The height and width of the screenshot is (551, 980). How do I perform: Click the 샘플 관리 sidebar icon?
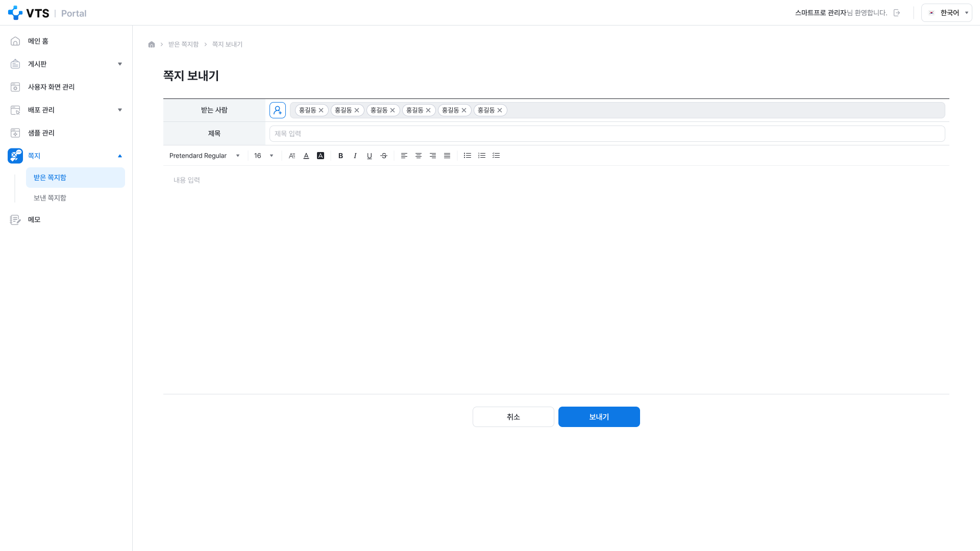(15, 133)
